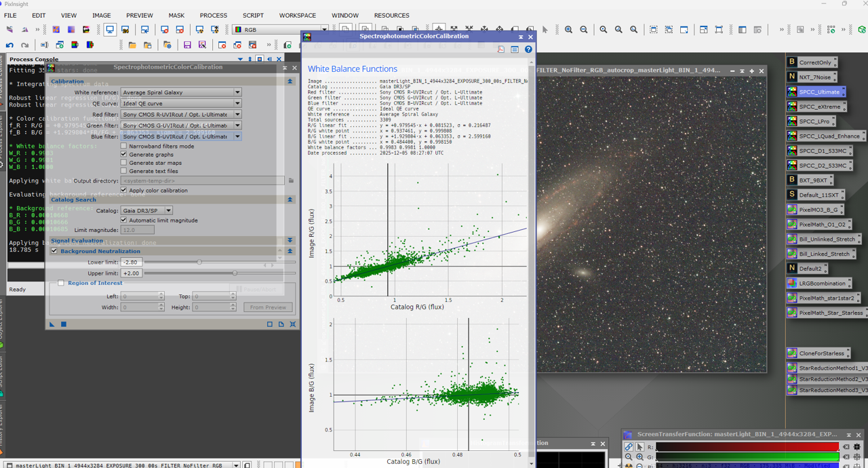The height and width of the screenshot is (468, 868).
Task: Click the Undo arrow in the toolbar
Action: pyautogui.click(x=9, y=45)
